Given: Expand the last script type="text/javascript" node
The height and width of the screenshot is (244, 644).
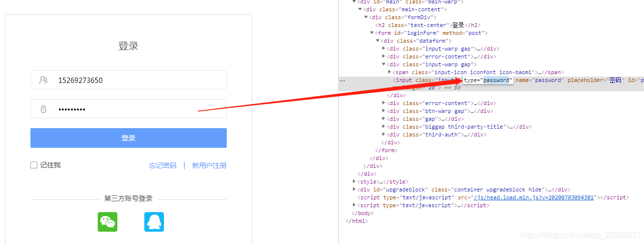Looking at the screenshot, I should [354, 205].
